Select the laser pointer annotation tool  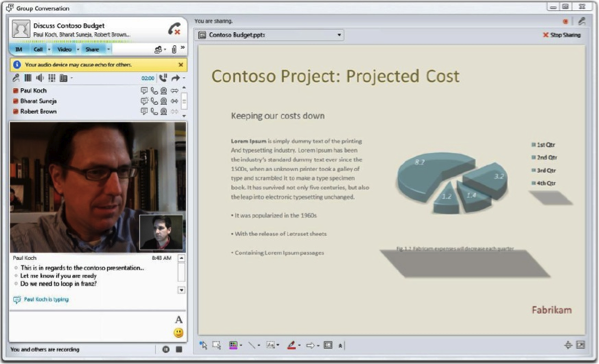click(203, 345)
